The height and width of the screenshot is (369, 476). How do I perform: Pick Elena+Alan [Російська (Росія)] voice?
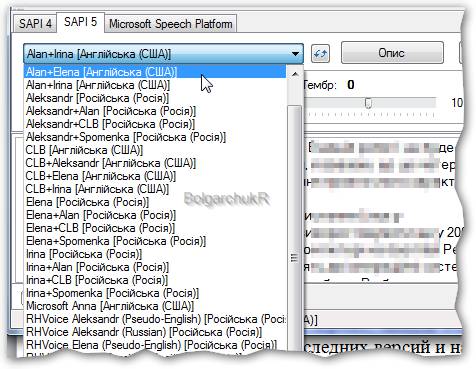[155, 215]
